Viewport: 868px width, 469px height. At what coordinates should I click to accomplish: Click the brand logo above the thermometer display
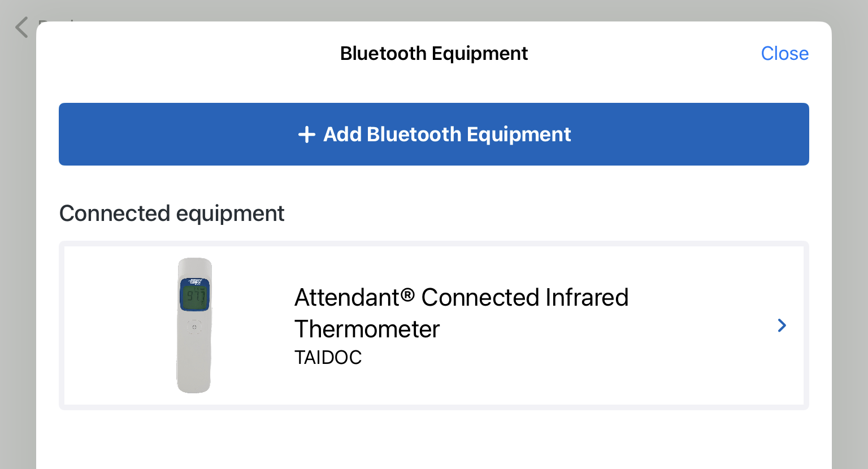point(195,281)
